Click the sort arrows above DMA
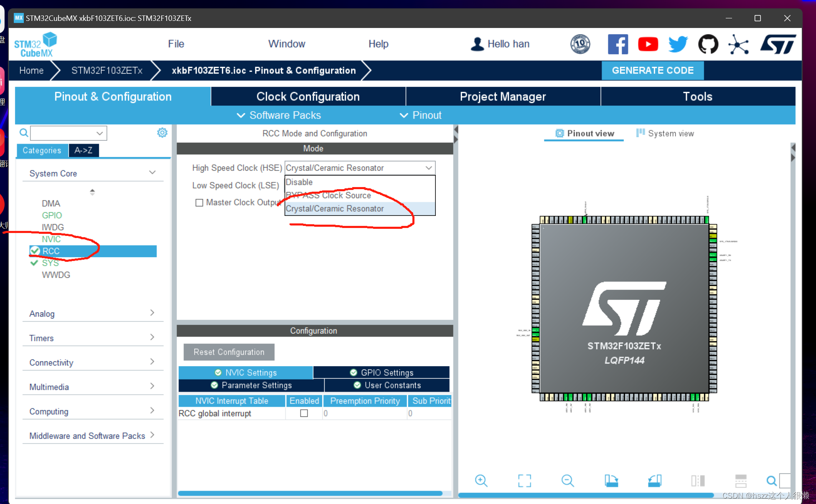Viewport: 816px width, 504px height. pyautogui.click(x=92, y=192)
